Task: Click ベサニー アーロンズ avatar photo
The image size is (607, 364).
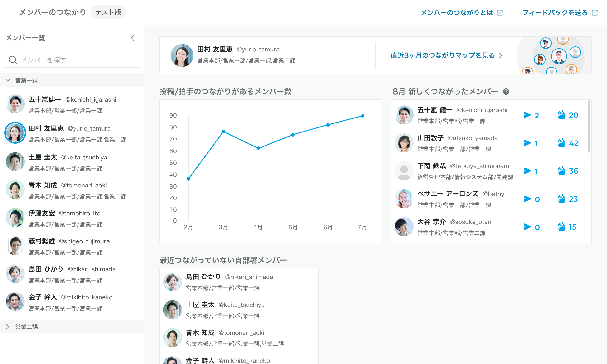Action: tap(404, 199)
